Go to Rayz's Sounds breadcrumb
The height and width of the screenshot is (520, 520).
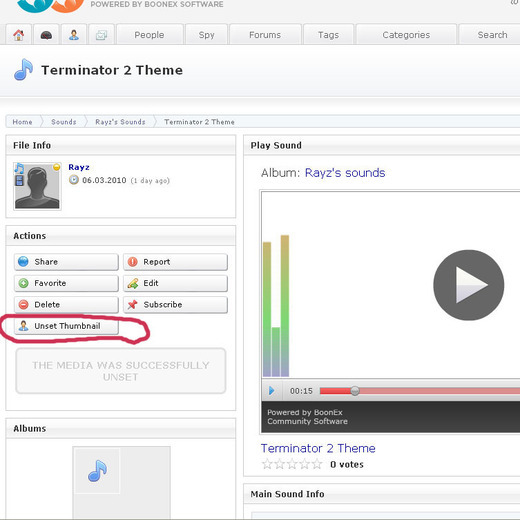click(120, 122)
